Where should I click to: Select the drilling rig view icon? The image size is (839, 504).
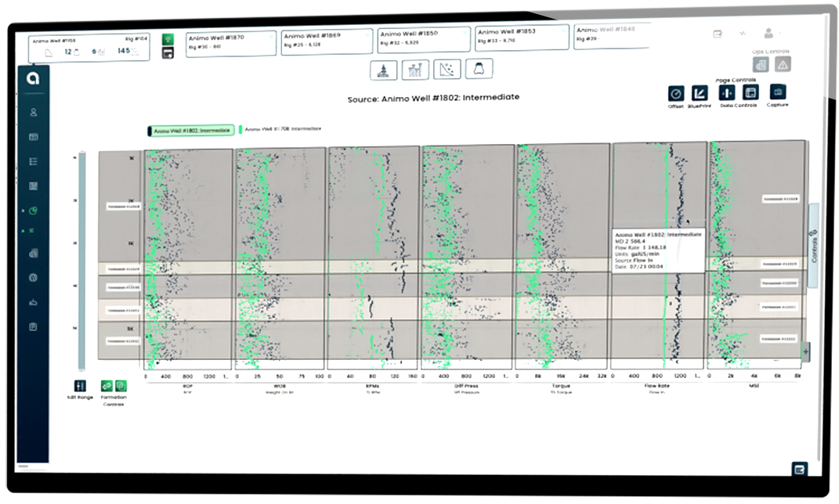coord(382,70)
